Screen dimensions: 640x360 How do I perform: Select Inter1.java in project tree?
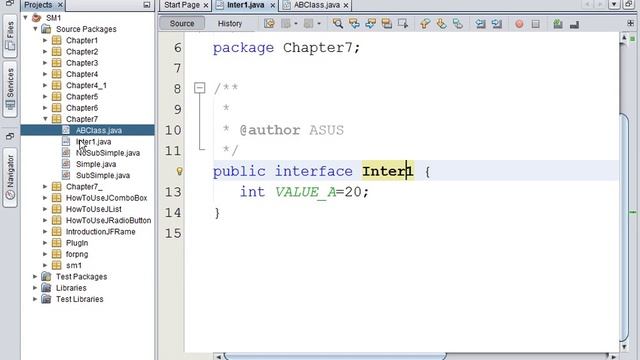93,142
